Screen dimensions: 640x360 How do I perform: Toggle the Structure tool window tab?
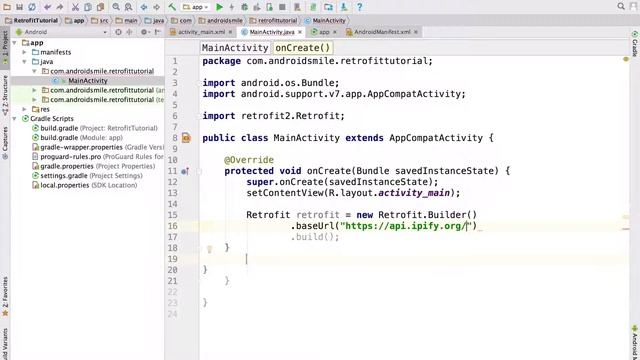[5, 95]
